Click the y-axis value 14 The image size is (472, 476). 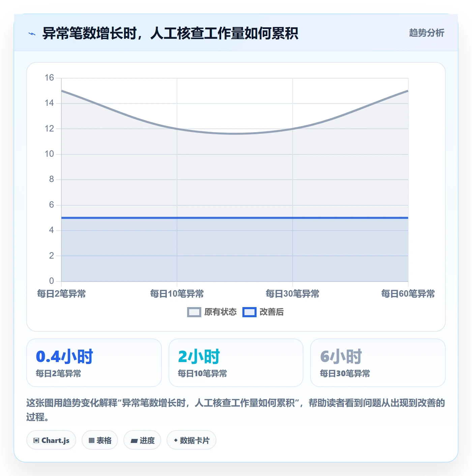(49, 103)
